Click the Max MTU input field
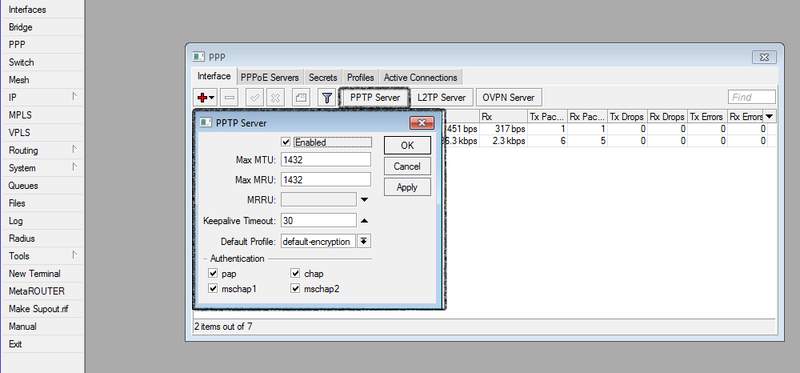Screen dimensions: 800x373 pos(326,160)
